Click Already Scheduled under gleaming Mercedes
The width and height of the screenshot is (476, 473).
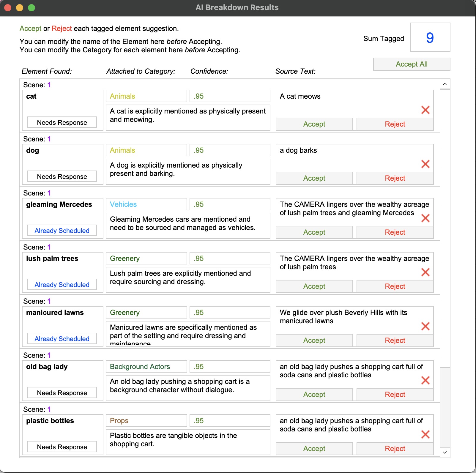62,231
